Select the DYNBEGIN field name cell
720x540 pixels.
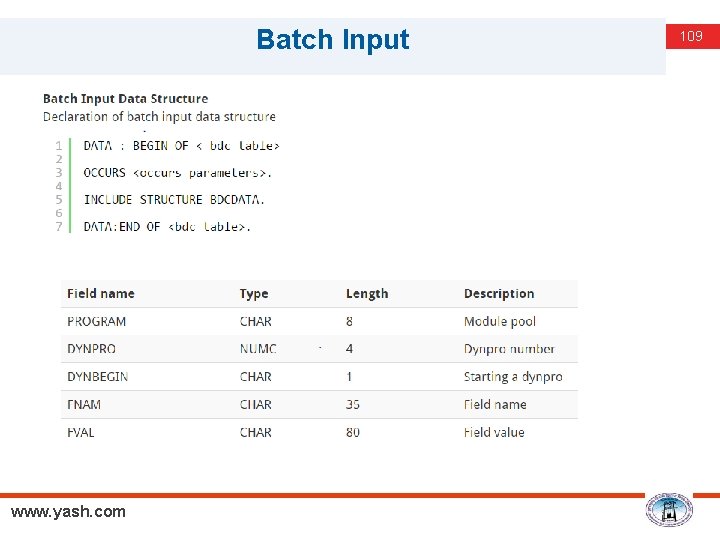point(97,377)
